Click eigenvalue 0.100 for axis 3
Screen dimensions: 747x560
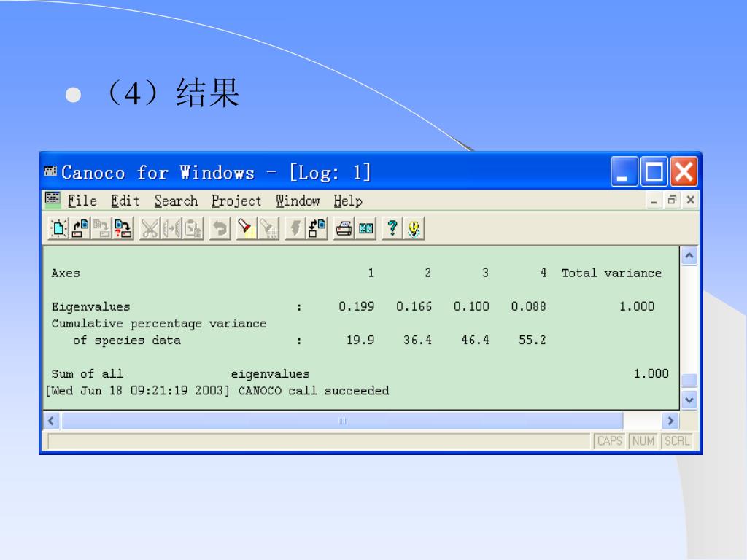coord(471,306)
